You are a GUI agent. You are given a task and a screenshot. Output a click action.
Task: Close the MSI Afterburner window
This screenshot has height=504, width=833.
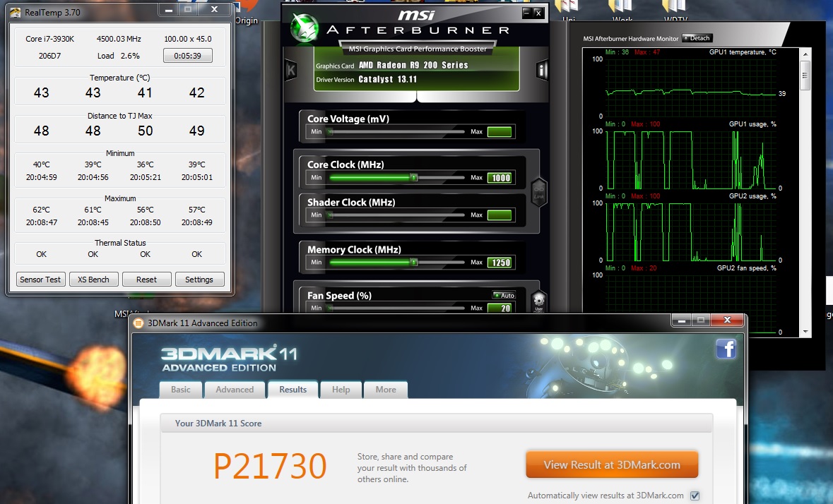tap(538, 12)
